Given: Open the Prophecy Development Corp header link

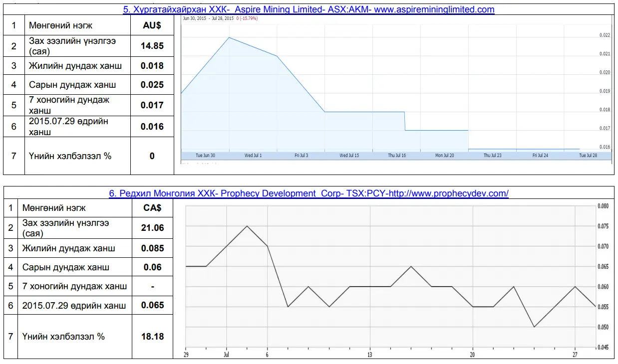Looking at the screenshot, I should (x=309, y=193).
